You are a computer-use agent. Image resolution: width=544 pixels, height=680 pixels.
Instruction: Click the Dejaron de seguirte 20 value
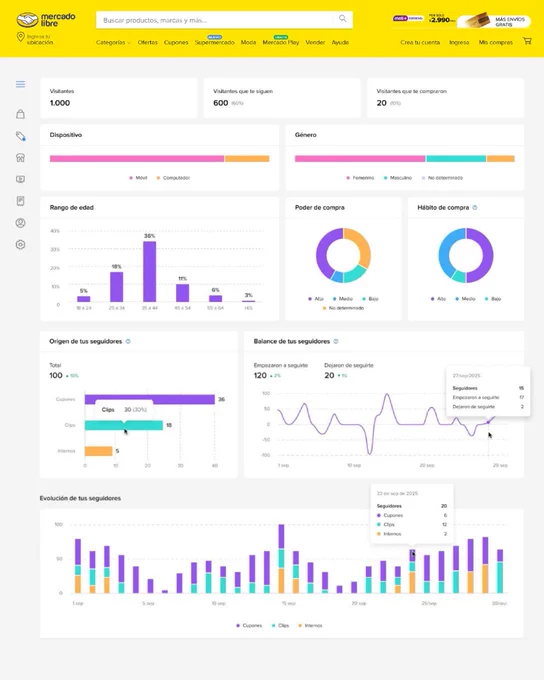329,376
